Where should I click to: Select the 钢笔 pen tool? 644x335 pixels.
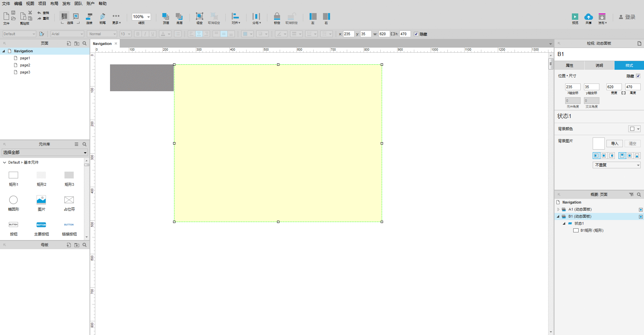pyautogui.click(x=103, y=16)
